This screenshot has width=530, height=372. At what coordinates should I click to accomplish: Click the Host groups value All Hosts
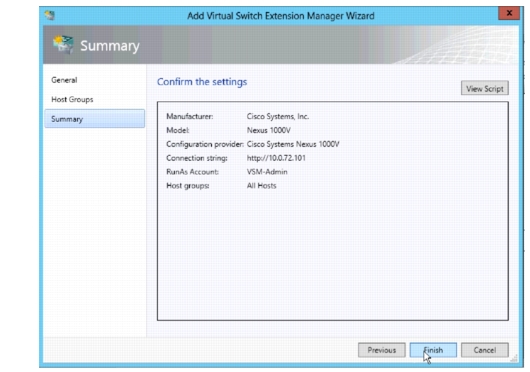(261, 185)
